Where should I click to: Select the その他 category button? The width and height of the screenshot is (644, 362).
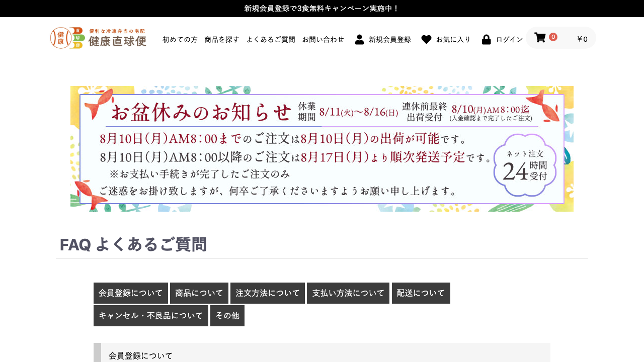click(x=227, y=316)
